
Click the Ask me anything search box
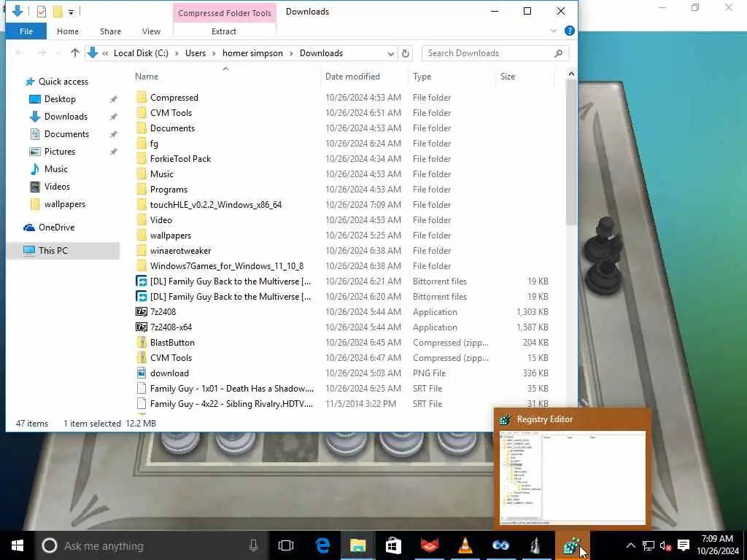150,545
